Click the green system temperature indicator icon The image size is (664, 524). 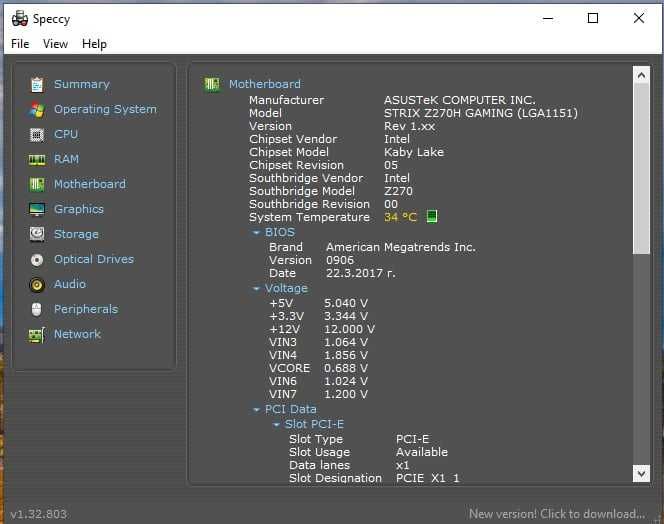(432, 217)
